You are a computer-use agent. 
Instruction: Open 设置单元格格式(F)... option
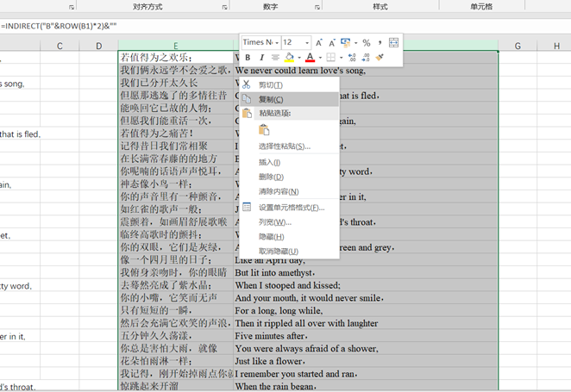coord(292,208)
